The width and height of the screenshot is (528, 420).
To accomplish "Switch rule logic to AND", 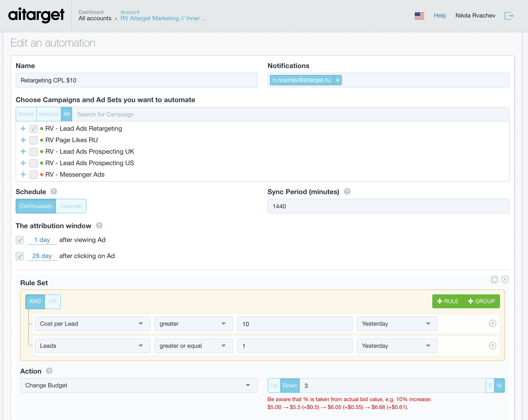I will pos(35,302).
